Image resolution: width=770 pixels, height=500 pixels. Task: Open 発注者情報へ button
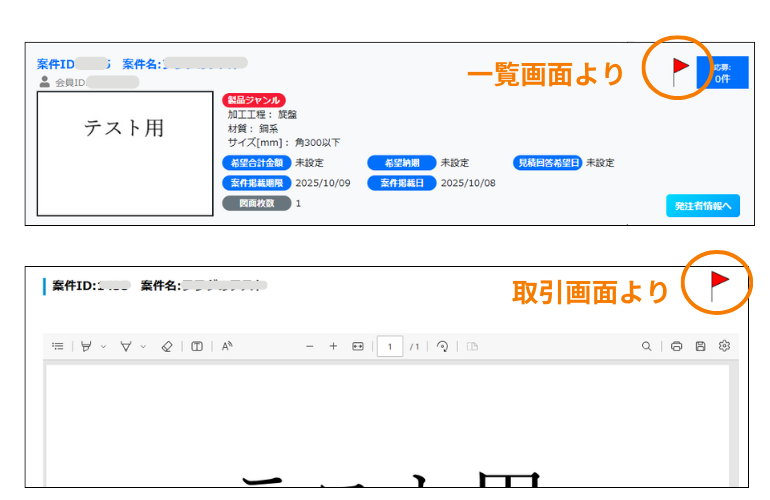coord(703,206)
